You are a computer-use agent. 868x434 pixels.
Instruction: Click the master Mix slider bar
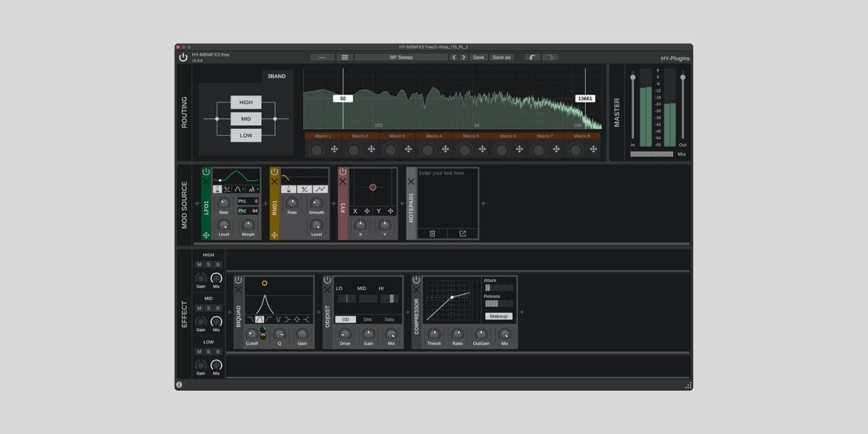[652, 154]
